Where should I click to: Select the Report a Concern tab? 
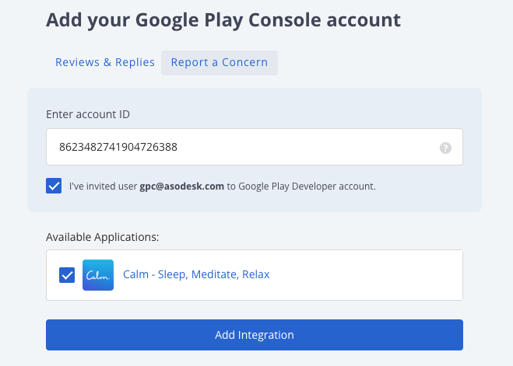219,63
